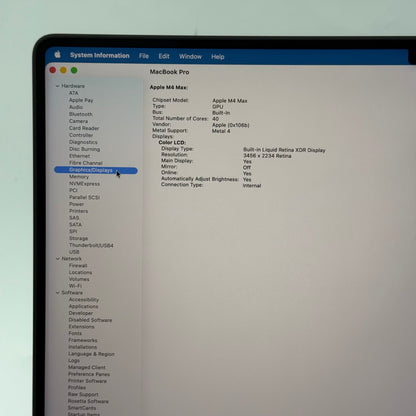Click the yellow minimize window button
The height and width of the screenshot is (416, 416).
(x=63, y=70)
